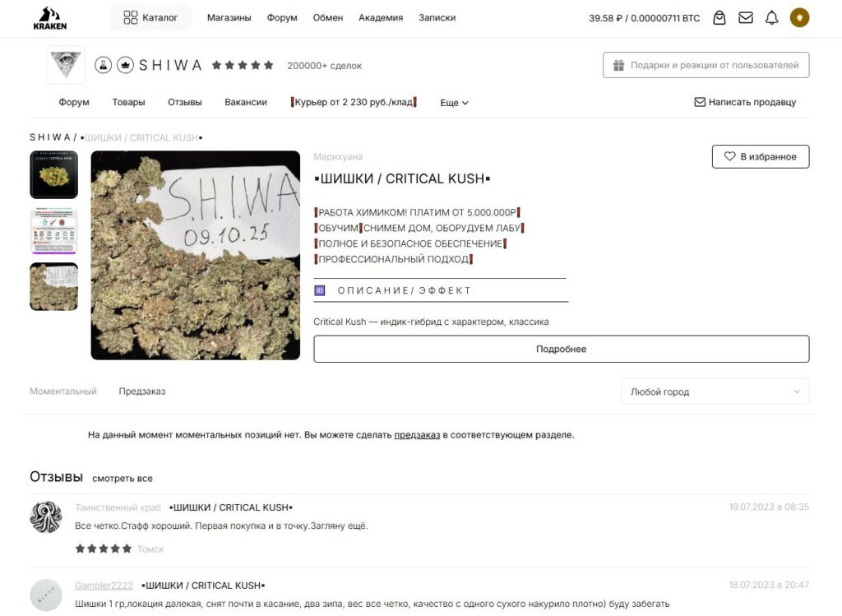
Task: Open the Любой город city dropdown
Action: (714, 391)
